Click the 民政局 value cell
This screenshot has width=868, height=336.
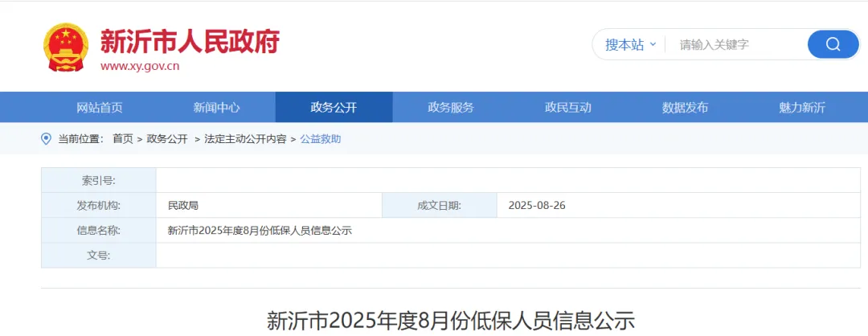click(269, 205)
